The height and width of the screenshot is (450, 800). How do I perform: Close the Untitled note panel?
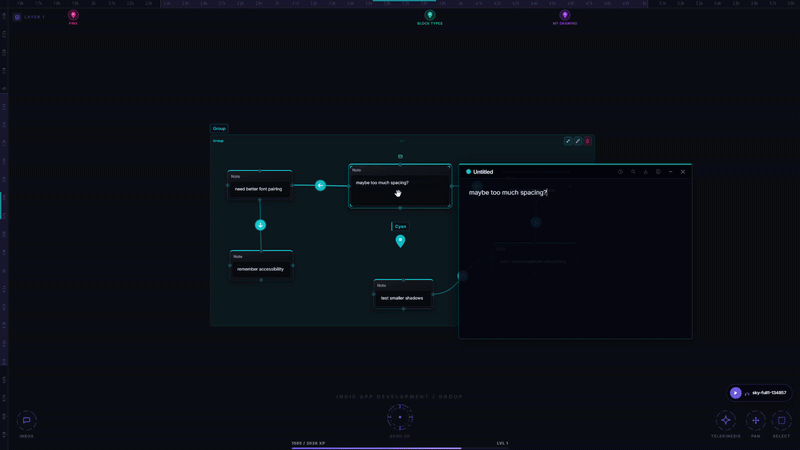(x=683, y=172)
